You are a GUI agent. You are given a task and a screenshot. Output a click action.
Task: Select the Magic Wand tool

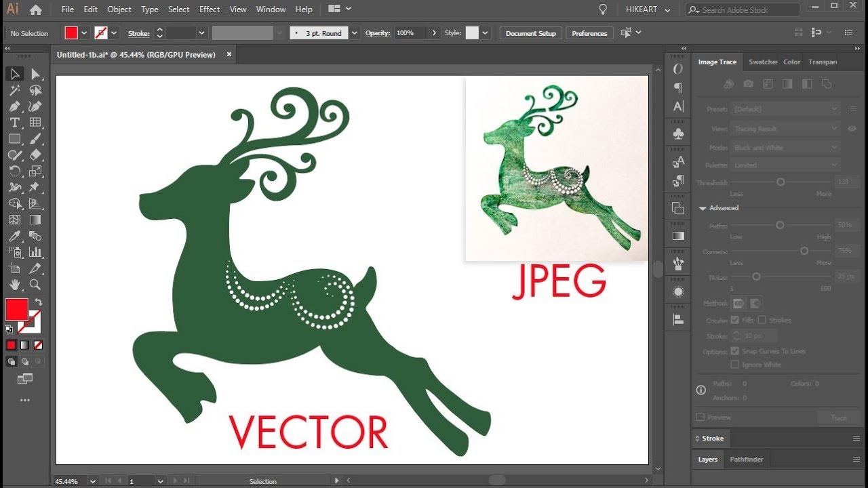click(x=14, y=90)
